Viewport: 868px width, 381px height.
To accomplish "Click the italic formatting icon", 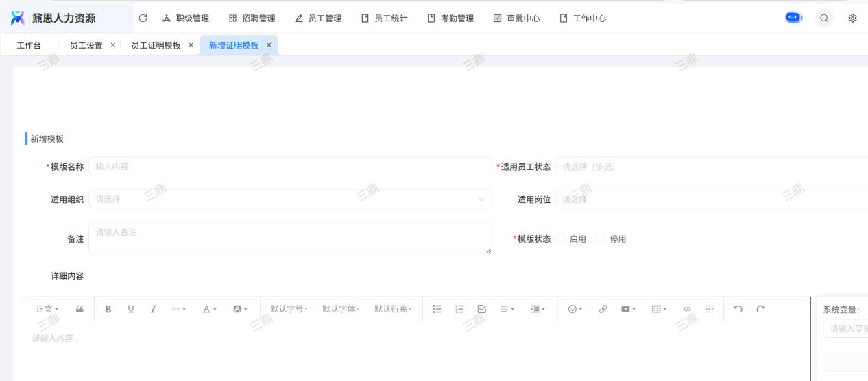I will (154, 309).
